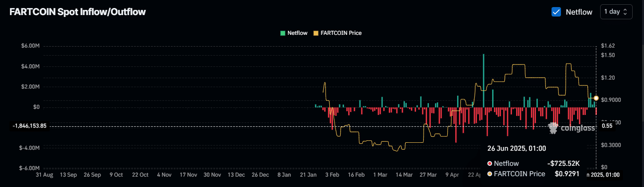Click the 16 Feb date label

click(356, 175)
